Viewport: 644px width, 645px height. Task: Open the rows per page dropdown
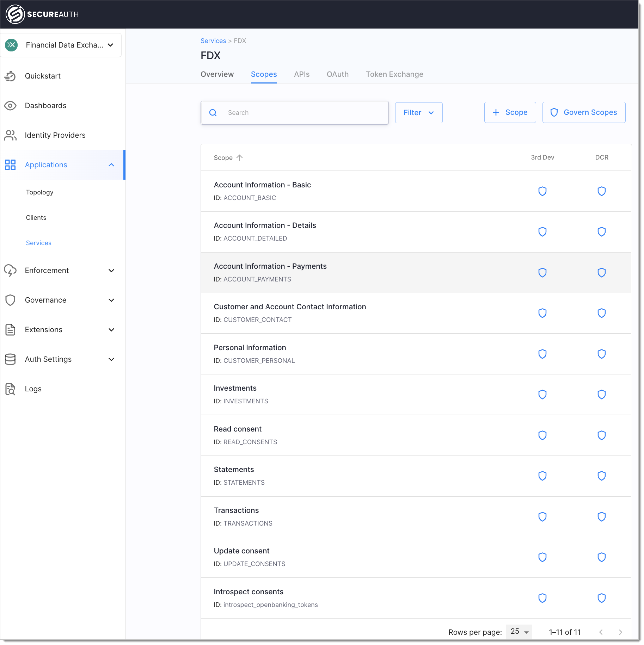pos(519,632)
